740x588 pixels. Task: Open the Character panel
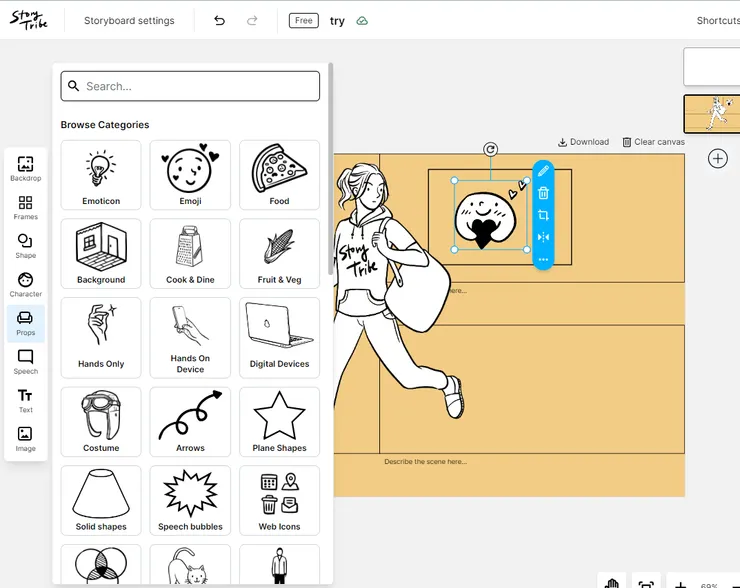[25, 285]
